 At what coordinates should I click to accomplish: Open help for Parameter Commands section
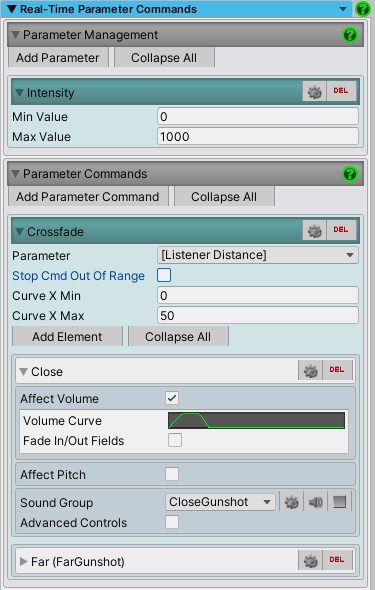coord(349,174)
